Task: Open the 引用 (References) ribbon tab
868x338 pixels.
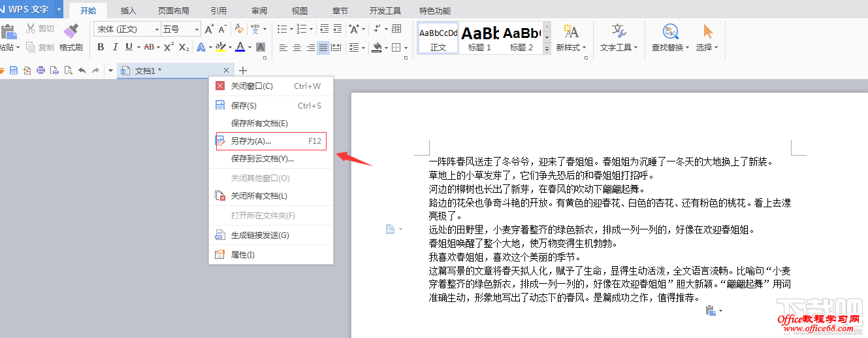Action: (219, 10)
